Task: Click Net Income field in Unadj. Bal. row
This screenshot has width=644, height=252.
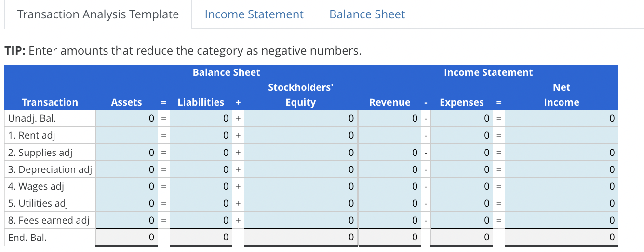Action: coord(562,118)
